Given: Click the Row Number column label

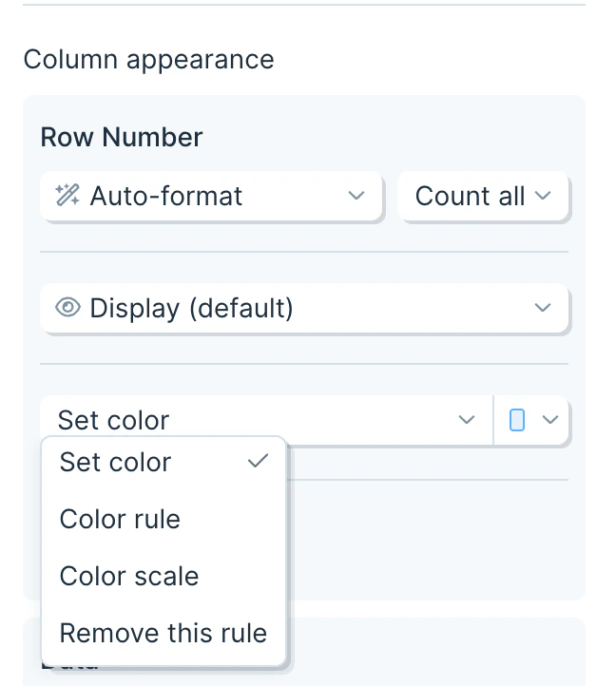Looking at the screenshot, I should coord(122,138).
